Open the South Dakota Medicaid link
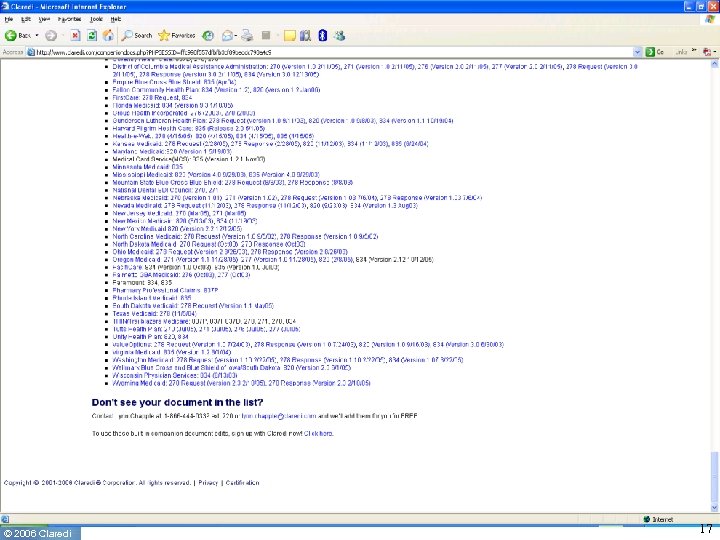Image resolution: width=720 pixels, height=540 pixels. 193,305
